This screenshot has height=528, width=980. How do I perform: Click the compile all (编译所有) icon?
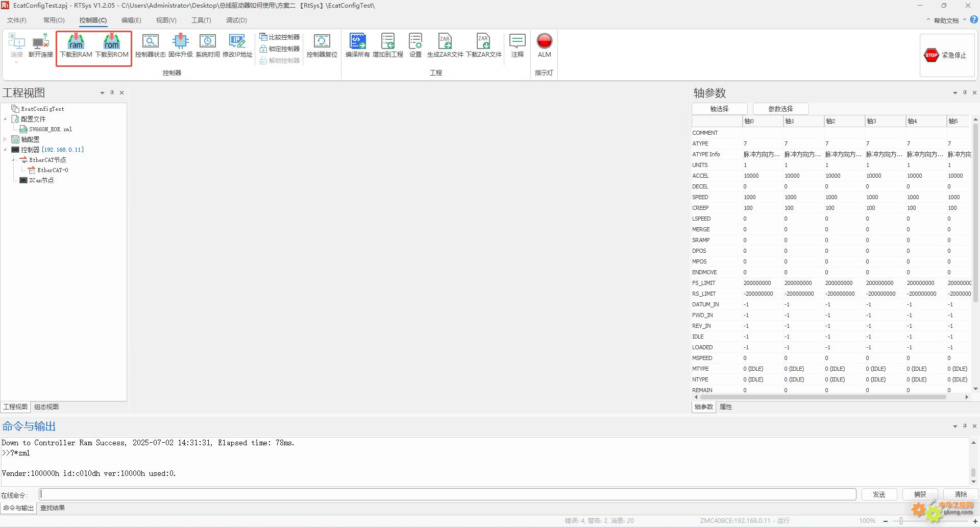pos(357,42)
